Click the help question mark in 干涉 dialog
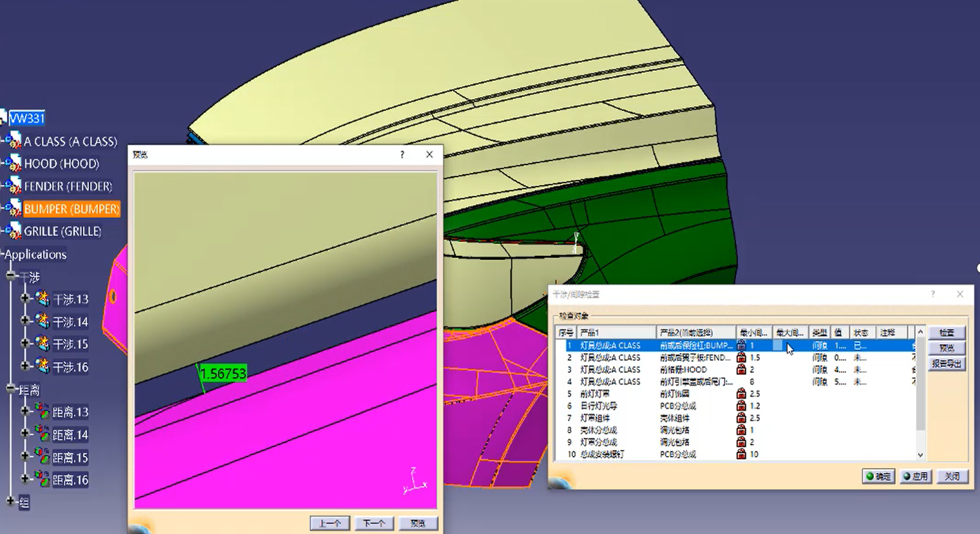This screenshot has height=534, width=980. click(933, 294)
